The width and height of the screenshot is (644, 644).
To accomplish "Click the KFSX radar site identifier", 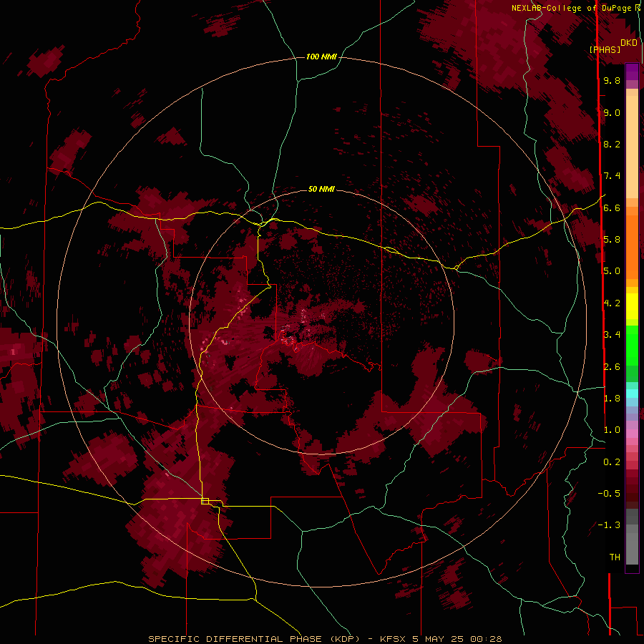I will 393,639.
